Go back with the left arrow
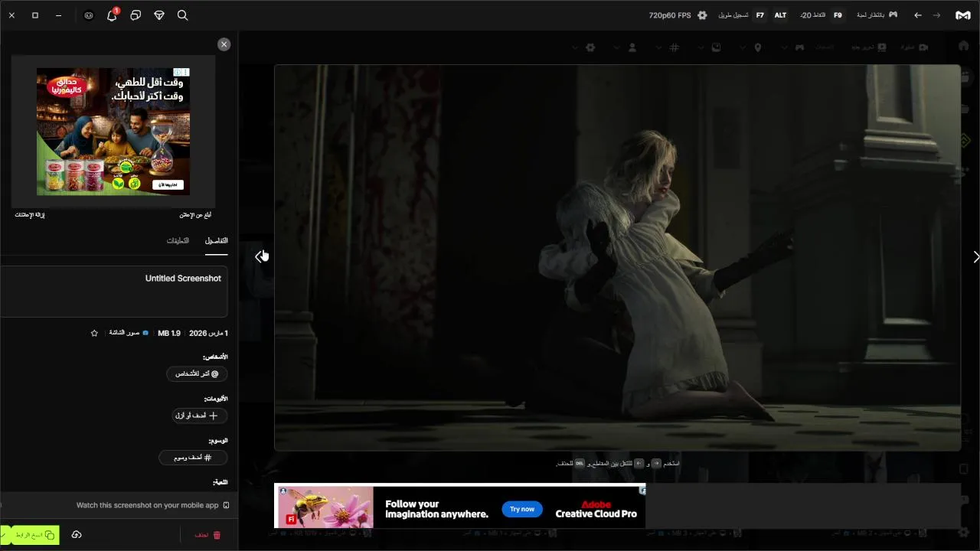The height and width of the screenshot is (551, 980). click(x=918, y=15)
